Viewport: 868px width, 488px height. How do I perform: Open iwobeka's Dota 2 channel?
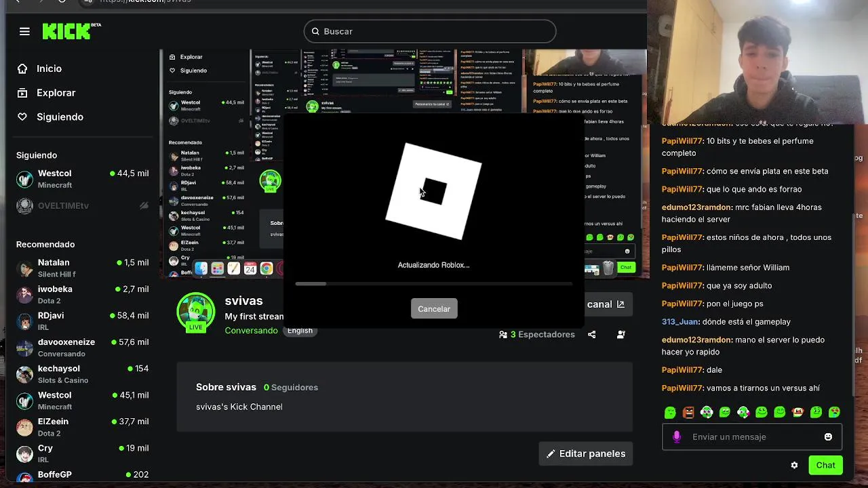point(83,294)
